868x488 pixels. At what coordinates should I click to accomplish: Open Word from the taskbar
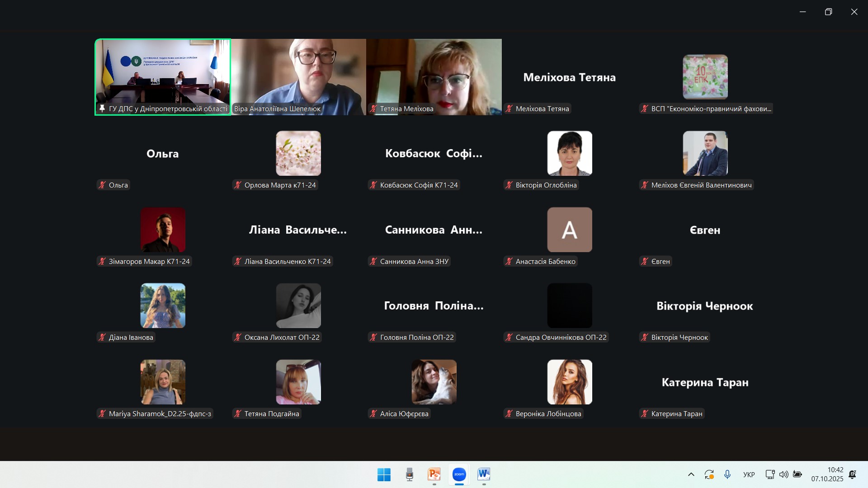click(484, 474)
